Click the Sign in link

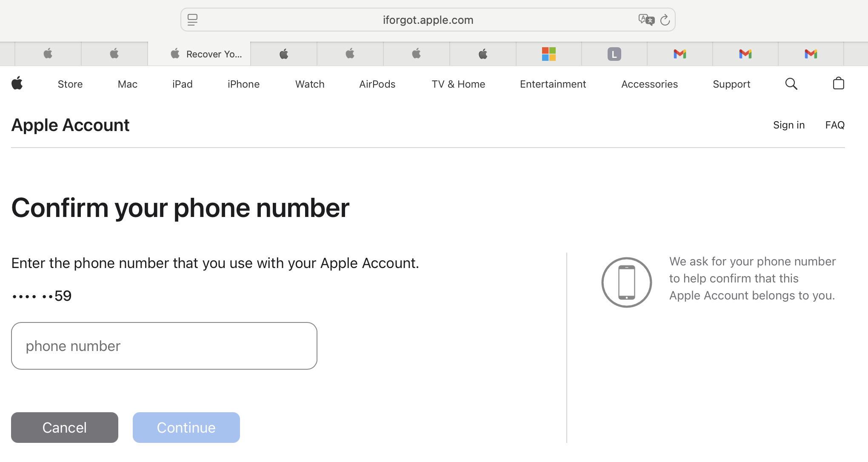coord(788,125)
